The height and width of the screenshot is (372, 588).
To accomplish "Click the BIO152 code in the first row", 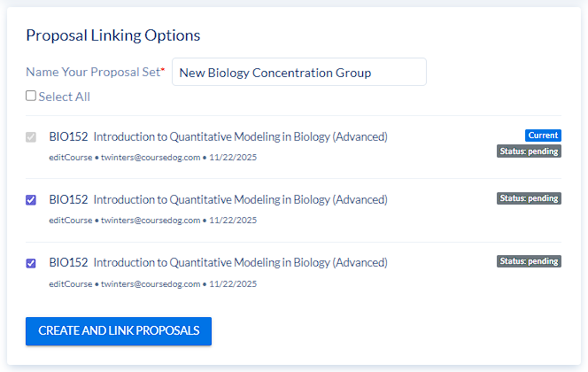I will [68, 136].
